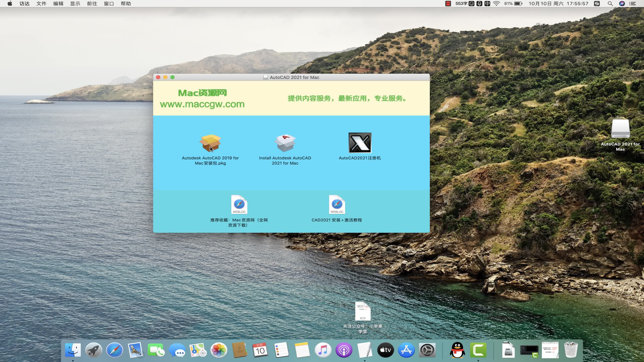This screenshot has height=362, width=644.
Task: Open Maps in the Dock
Action: [x=198, y=350]
